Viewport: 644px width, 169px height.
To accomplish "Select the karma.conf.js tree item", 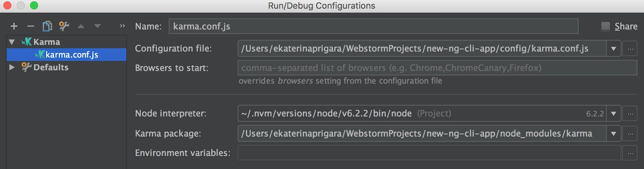I will pyautogui.click(x=66, y=54).
